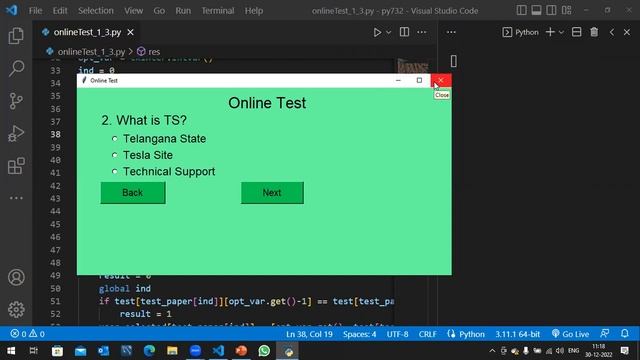
Task: Select the Python terminal label
Action: coord(521,32)
